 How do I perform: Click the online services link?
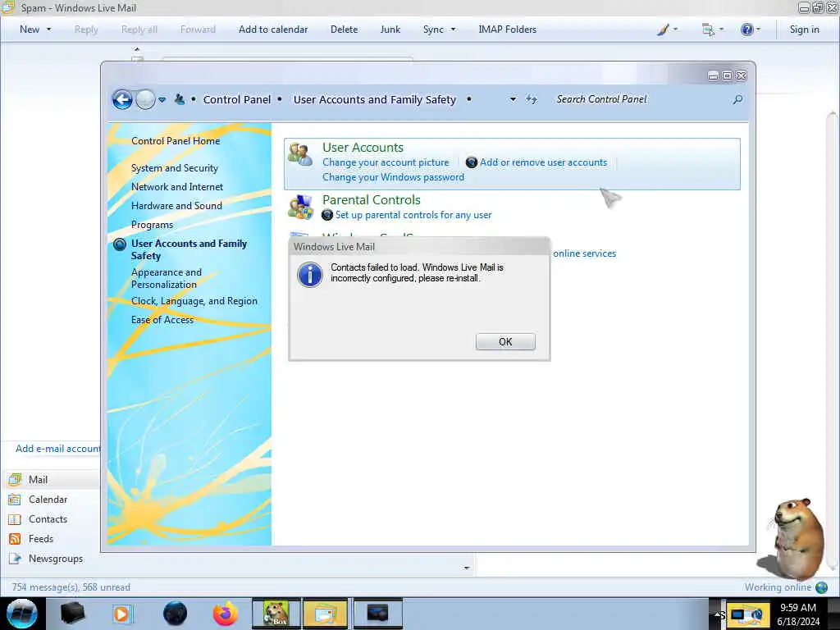[x=584, y=253]
